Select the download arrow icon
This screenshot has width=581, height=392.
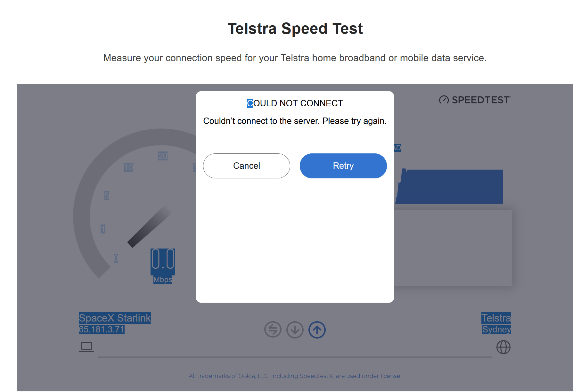click(x=295, y=330)
